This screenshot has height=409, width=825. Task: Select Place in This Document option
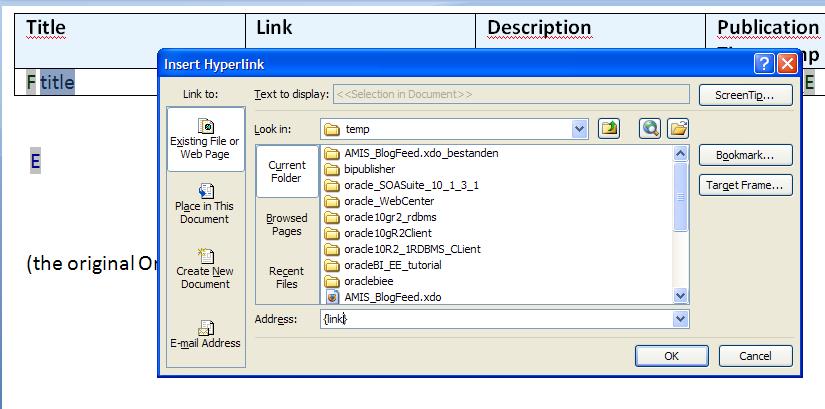pos(205,203)
